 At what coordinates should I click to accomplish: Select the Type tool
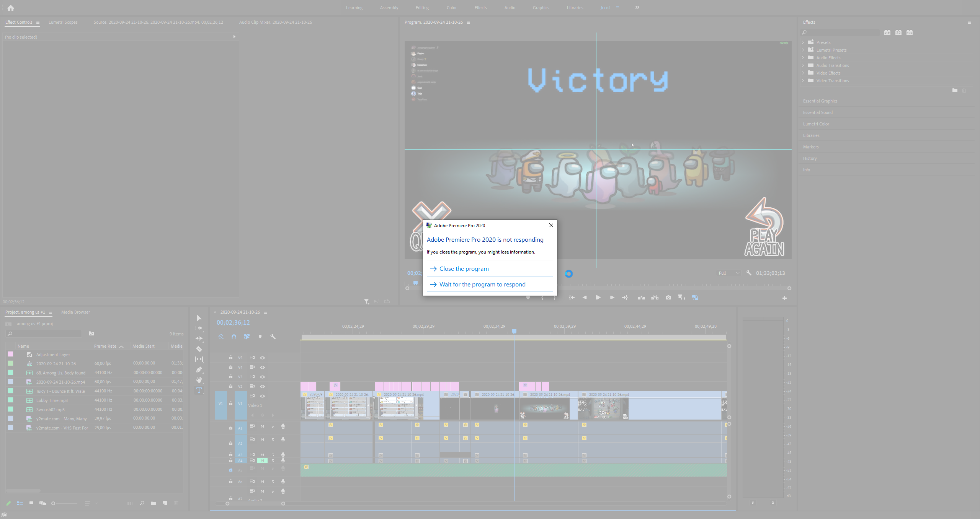199,390
